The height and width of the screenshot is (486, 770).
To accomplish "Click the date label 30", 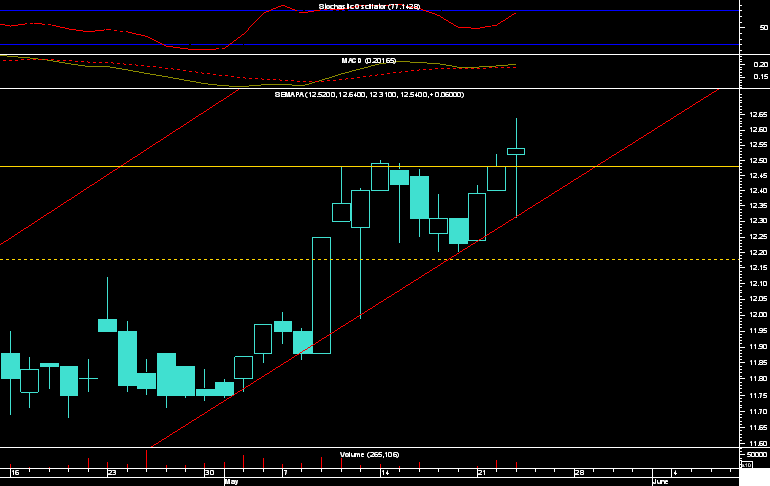I will 210,473.
